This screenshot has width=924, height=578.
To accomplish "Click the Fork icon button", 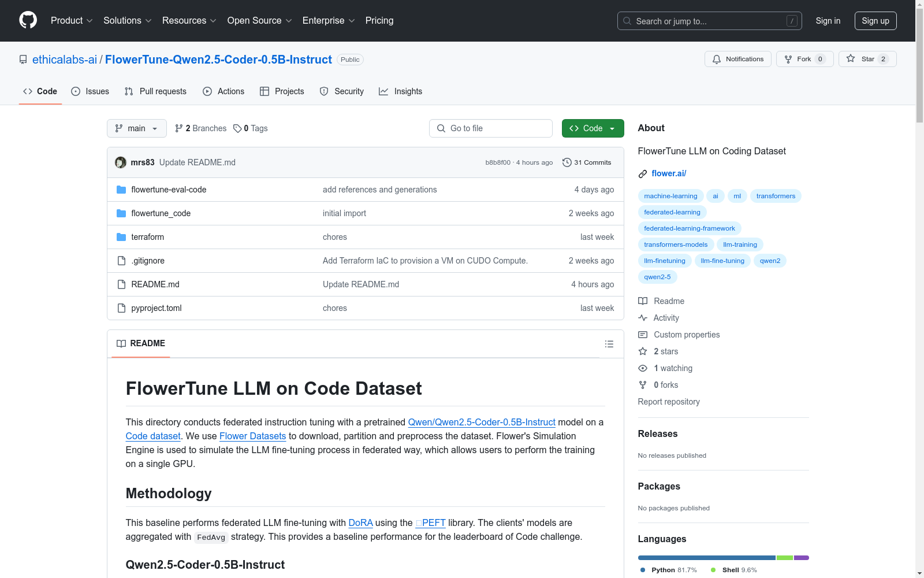I will coord(804,59).
